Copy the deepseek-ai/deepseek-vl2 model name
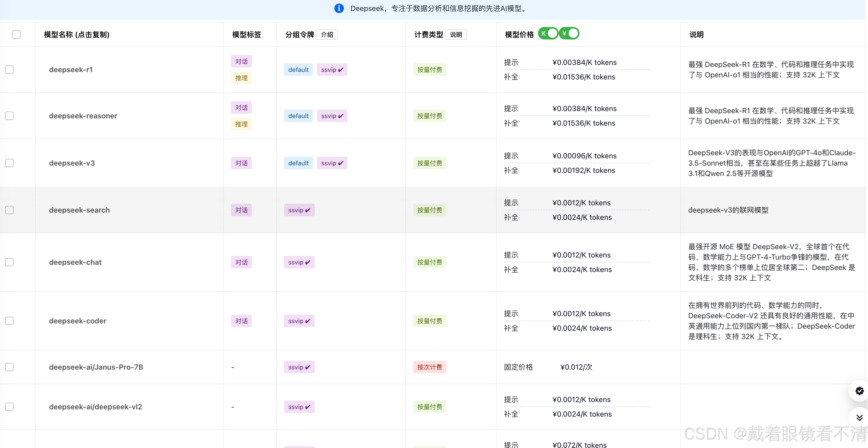 click(x=95, y=406)
